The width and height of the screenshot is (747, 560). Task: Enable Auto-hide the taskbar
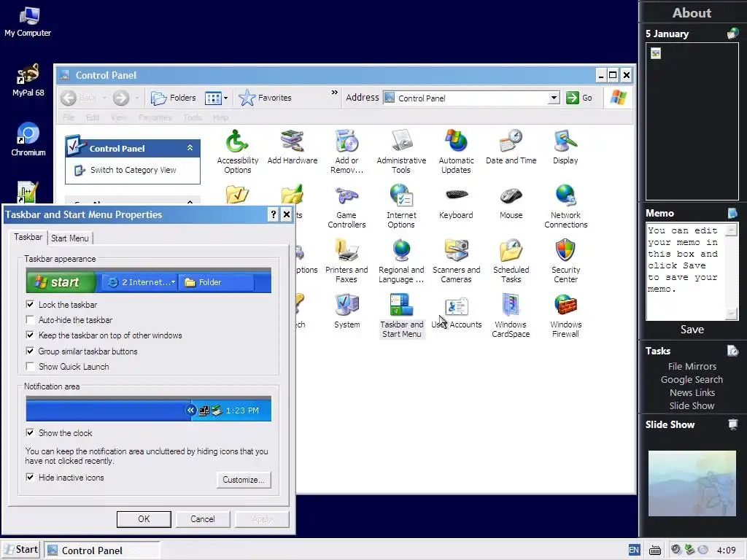tap(30, 319)
